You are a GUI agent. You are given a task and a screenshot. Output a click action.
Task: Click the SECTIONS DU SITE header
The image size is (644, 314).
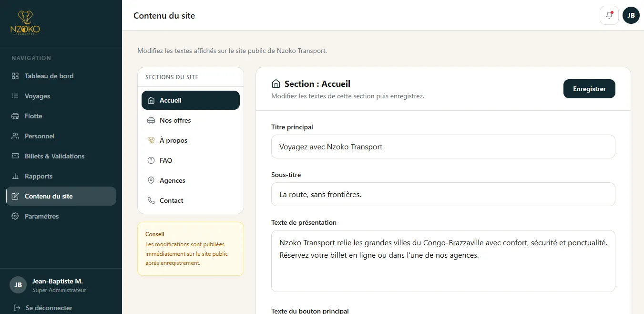click(172, 77)
